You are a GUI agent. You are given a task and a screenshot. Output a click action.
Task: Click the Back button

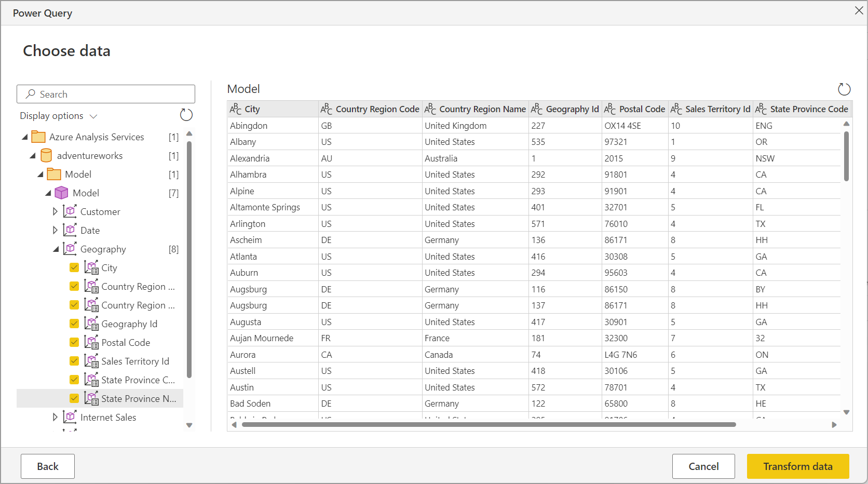pos(48,466)
